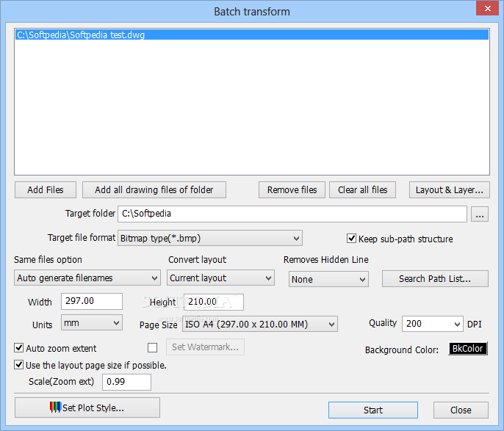Viewport: 504px width, 431px height.
Task: Click the Start button
Action: [x=373, y=410]
